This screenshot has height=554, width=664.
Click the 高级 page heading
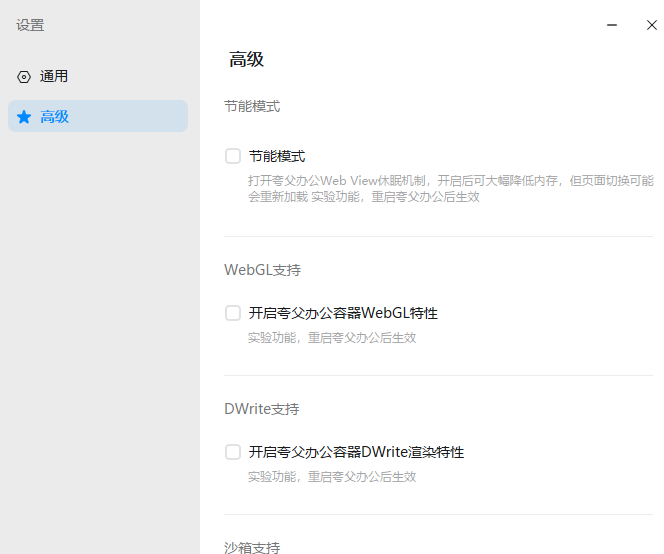[246, 59]
